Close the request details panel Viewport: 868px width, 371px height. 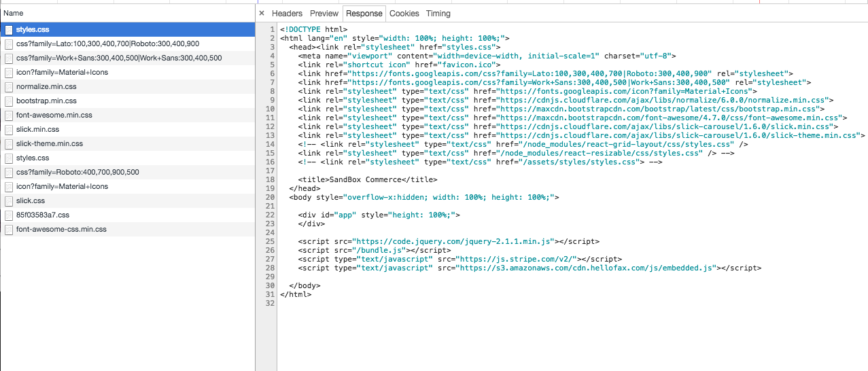pyautogui.click(x=262, y=14)
